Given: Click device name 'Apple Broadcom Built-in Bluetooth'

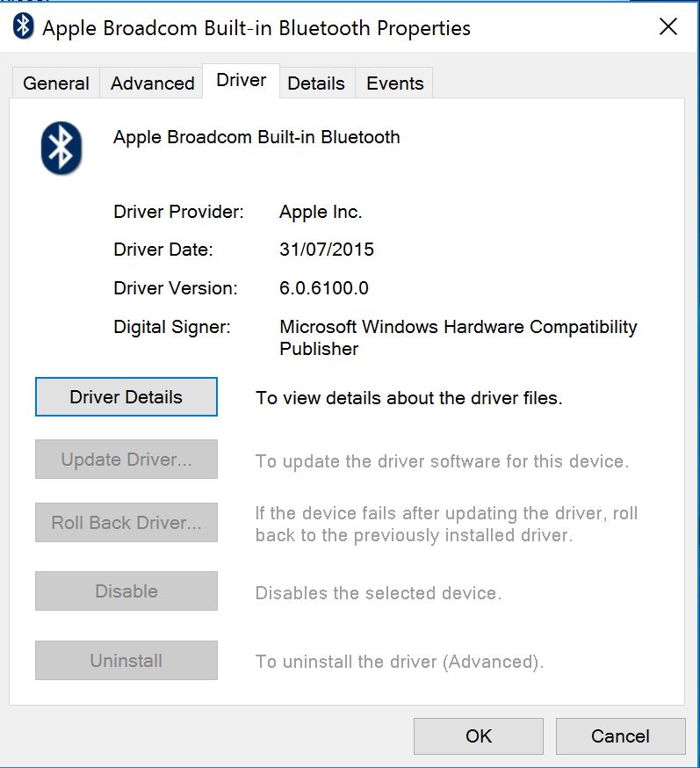Looking at the screenshot, I should 256,137.
